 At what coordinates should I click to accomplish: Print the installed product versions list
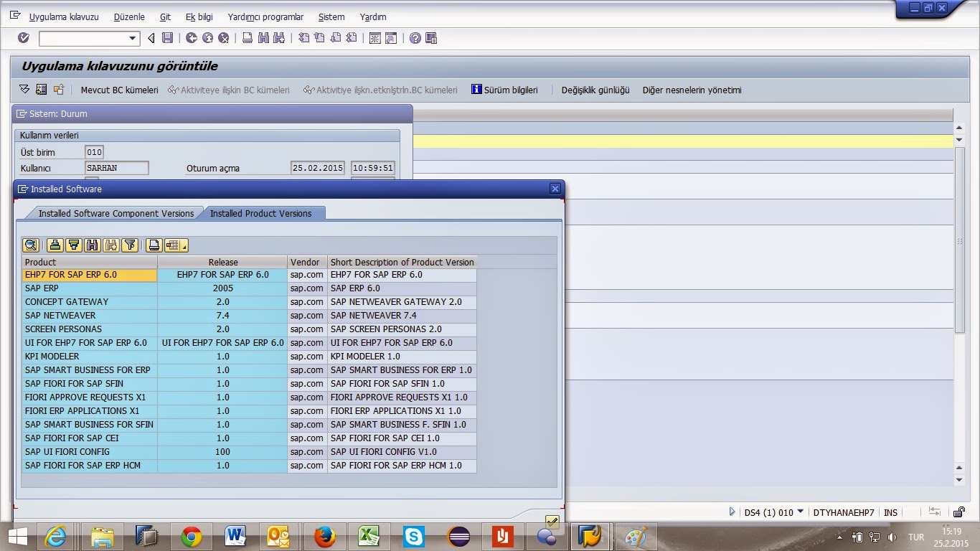pyautogui.click(x=153, y=245)
